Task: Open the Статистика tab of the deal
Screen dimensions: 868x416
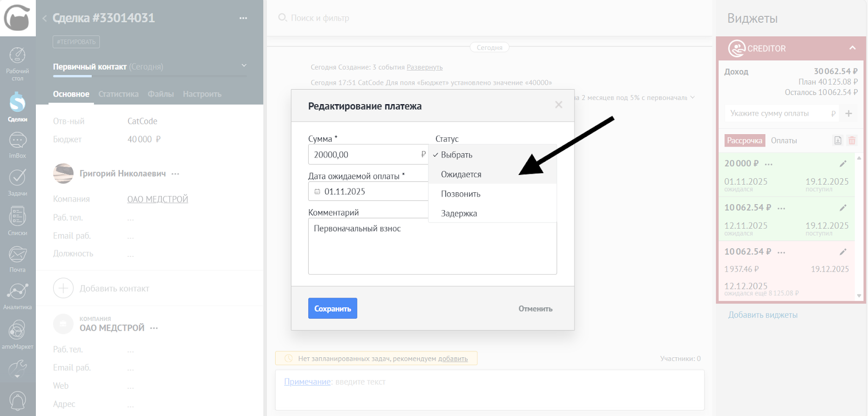Action: 118,94
